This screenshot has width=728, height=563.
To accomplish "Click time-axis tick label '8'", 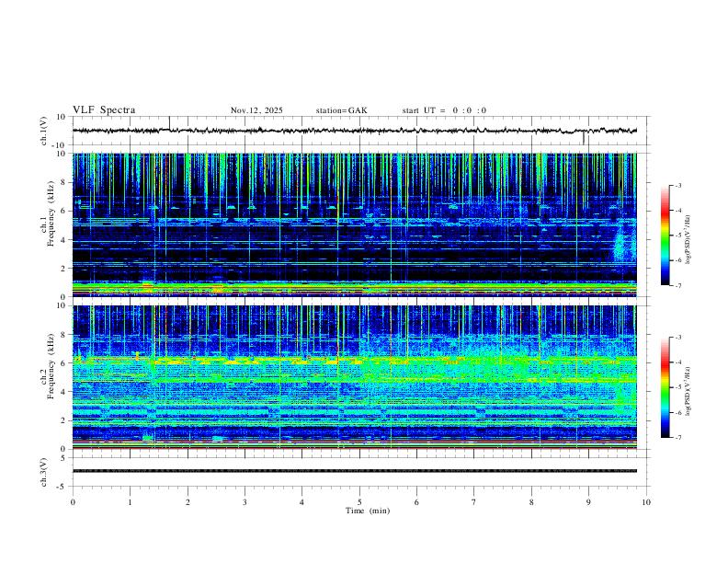I will [531, 502].
